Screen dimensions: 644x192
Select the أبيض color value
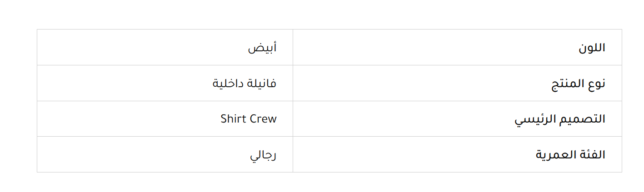(262, 48)
